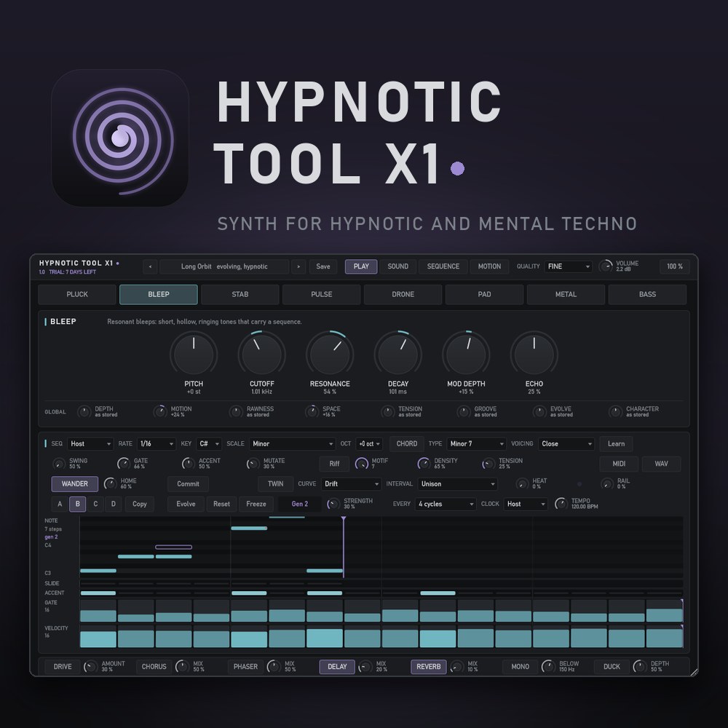Open the chord Type Minor 7 dropdown

coord(476,444)
